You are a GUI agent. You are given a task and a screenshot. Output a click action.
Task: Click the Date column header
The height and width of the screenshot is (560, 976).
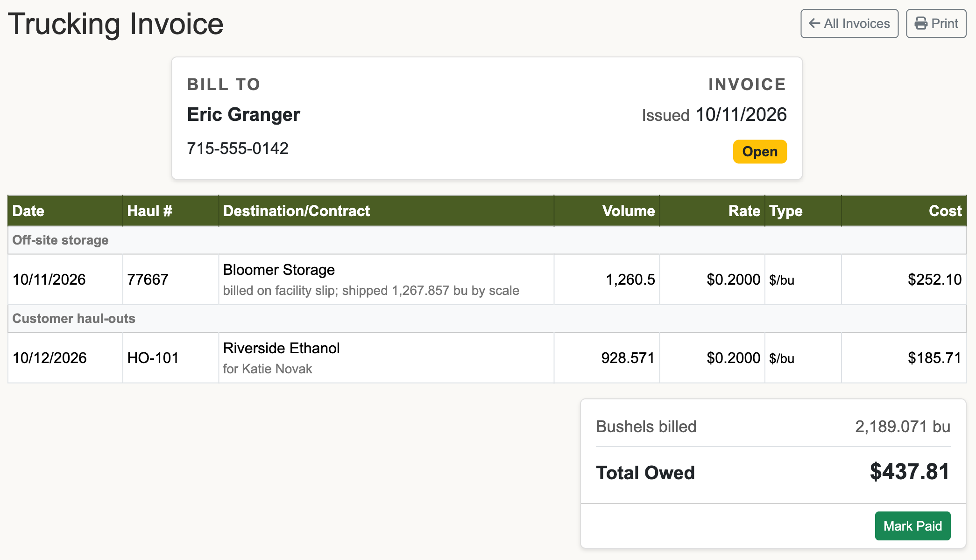[65, 211]
